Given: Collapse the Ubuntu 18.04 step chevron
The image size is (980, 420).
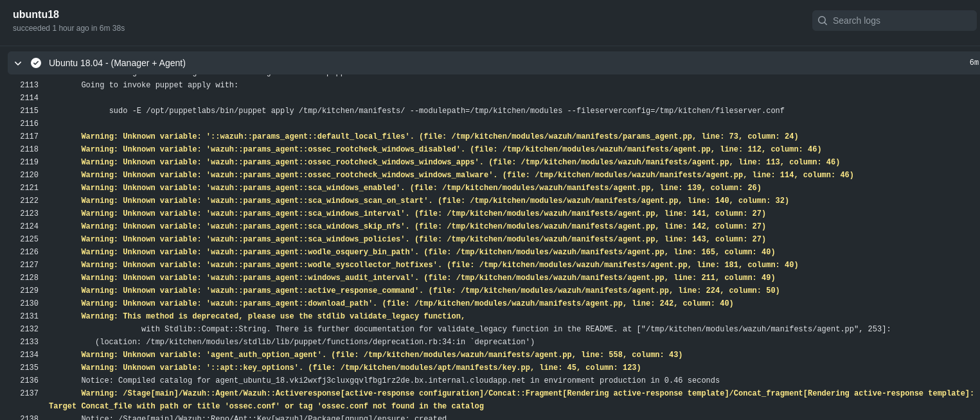Looking at the screenshot, I should click(x=18, y=63).
